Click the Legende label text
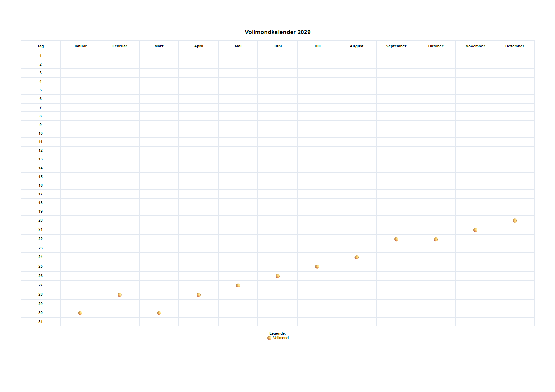 277,333
